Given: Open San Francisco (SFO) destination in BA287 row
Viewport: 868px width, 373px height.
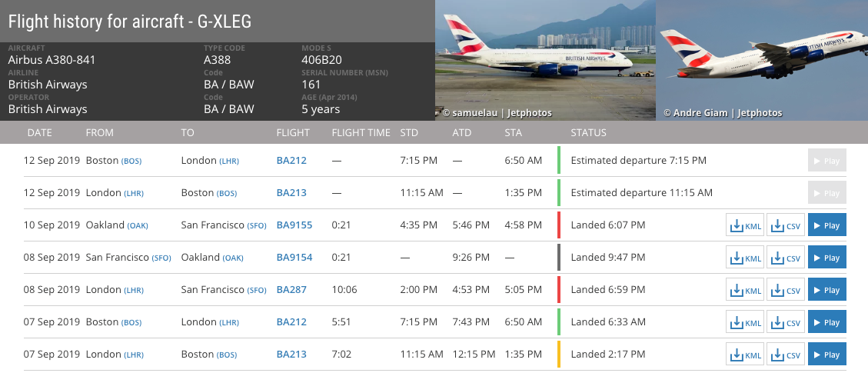Looking at the screenshot, I should (x=256, y=290).
